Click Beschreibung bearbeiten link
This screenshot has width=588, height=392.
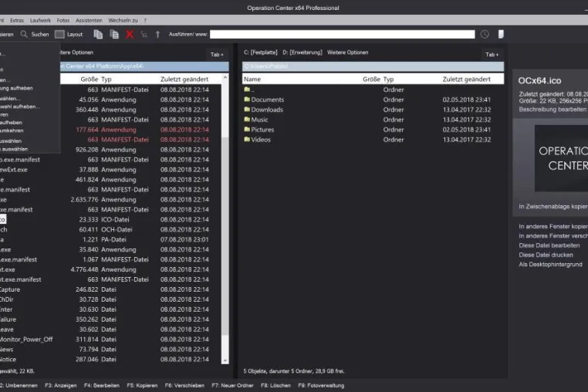pyautogui.click(x=553, y=109)
